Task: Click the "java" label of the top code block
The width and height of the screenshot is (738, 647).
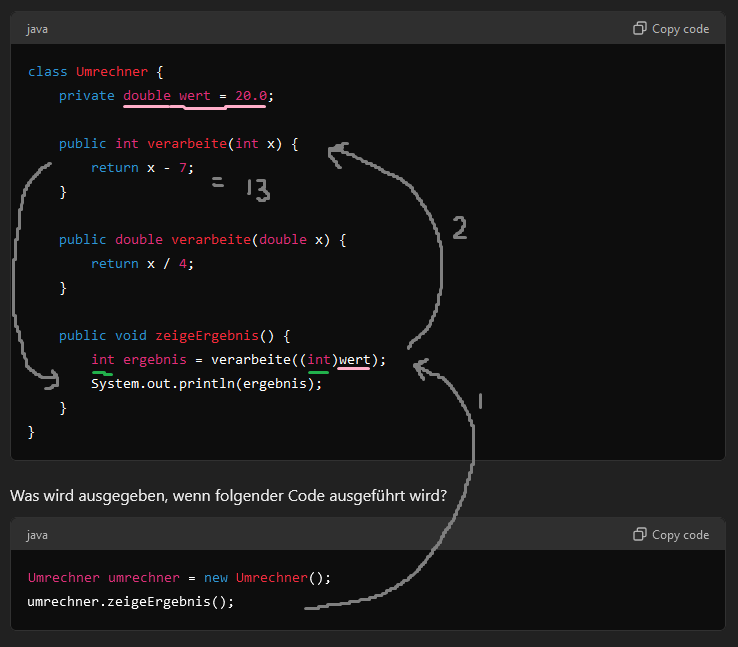Action: pyautogui.click(x=37, y=29)
